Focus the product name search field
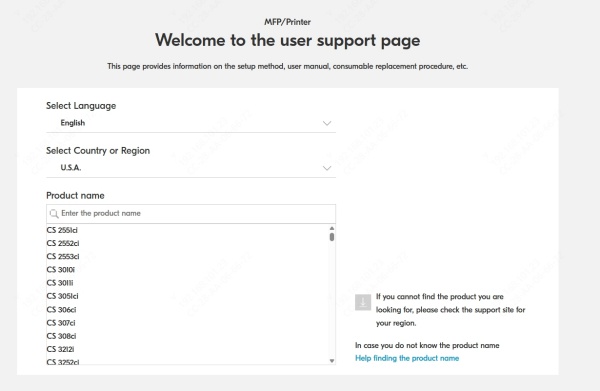 click(x=191, y=213)
